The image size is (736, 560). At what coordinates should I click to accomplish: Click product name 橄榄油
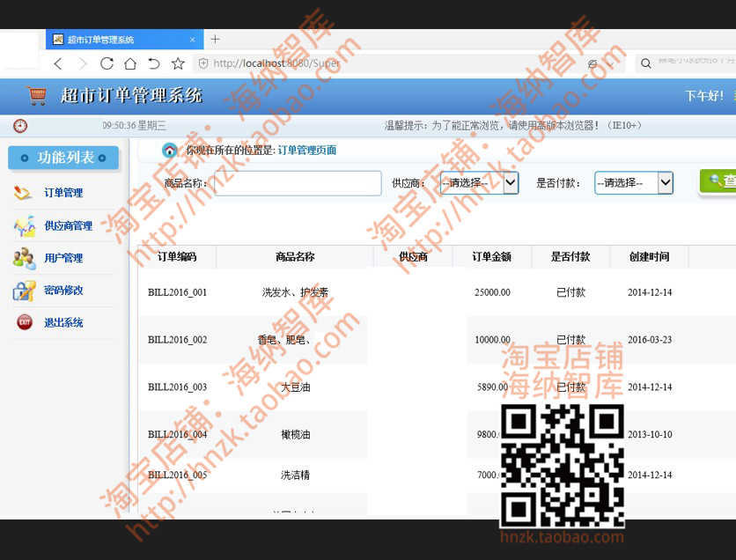(x=295, y=435)
